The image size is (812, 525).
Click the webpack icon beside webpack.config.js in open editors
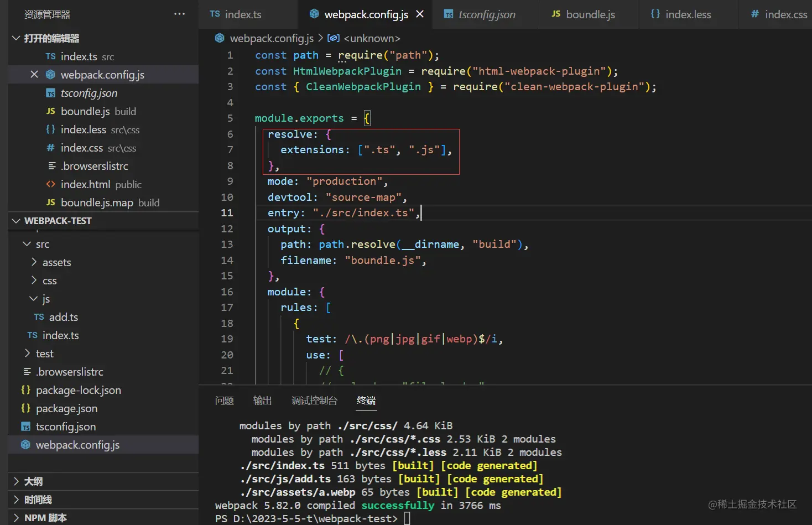pos(50,74)
